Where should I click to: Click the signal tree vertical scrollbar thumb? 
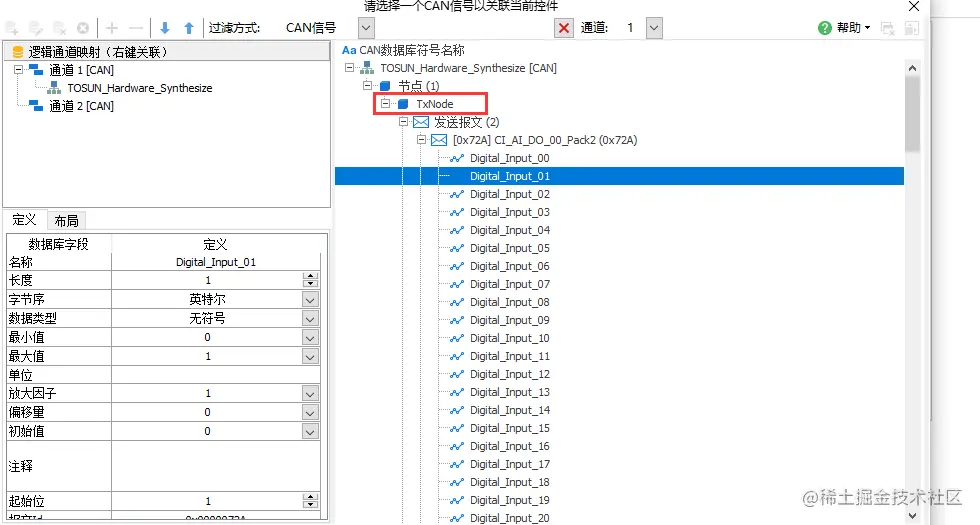[x=912, y=114]
